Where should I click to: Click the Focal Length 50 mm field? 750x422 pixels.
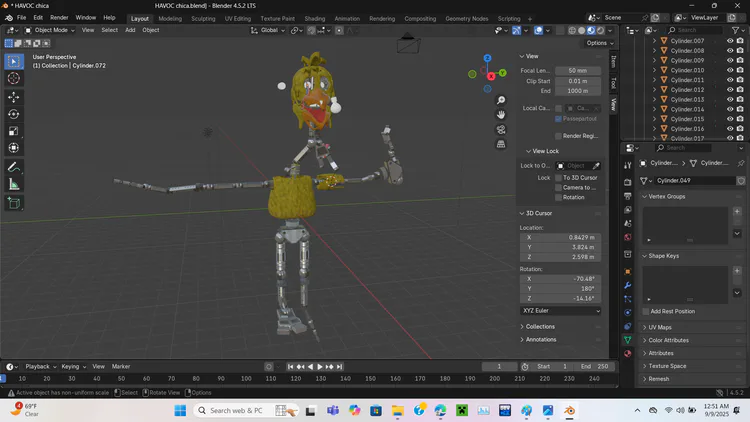coord(578,71)
